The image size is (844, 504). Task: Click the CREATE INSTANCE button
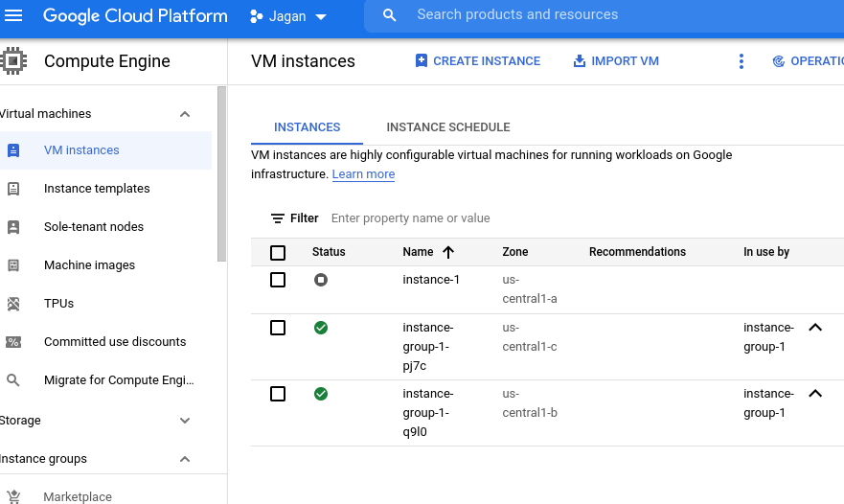(478, 61)
